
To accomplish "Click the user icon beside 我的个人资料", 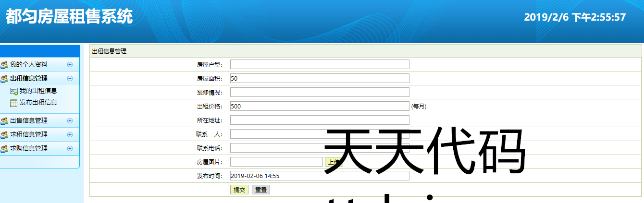I will click(x=4, y=65).
